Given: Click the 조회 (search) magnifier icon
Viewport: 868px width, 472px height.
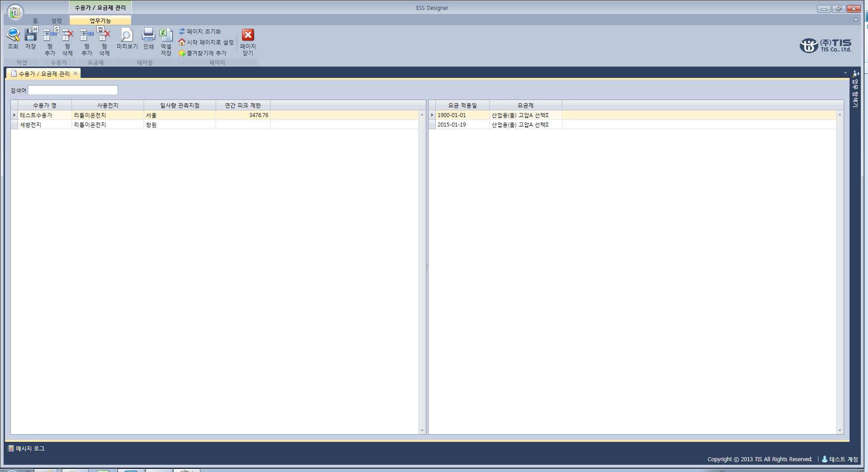Looking at the screenshot, I should click(13, 35).
